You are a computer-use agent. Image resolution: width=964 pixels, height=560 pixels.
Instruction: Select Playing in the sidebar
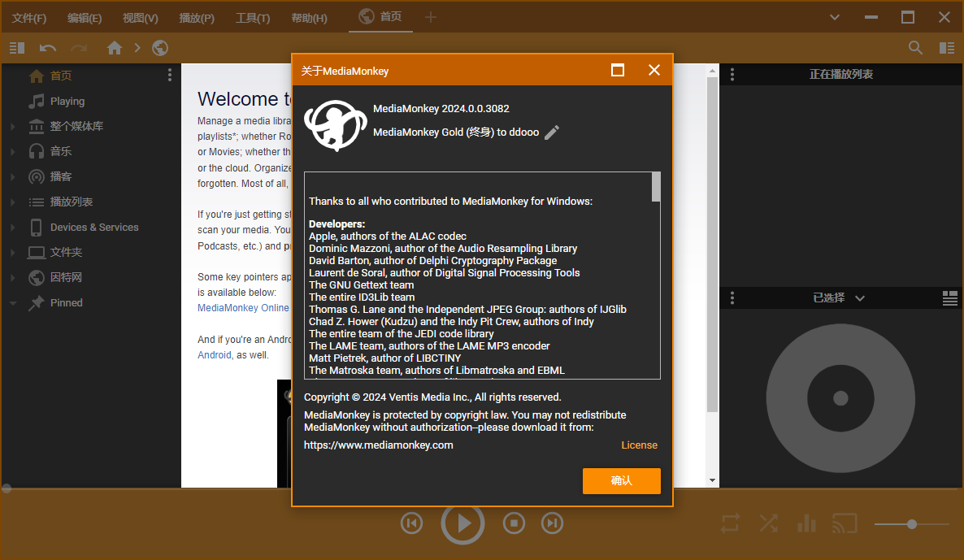(67, 102)
